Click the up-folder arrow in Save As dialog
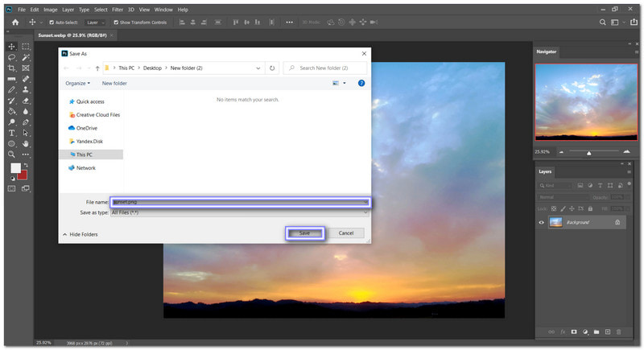This screenshot has height=350, width=644. click(x=96, y=68)
